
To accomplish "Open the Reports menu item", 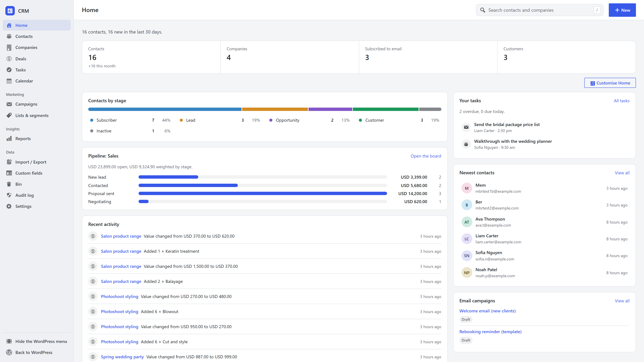I will click(x=37, y=139).
